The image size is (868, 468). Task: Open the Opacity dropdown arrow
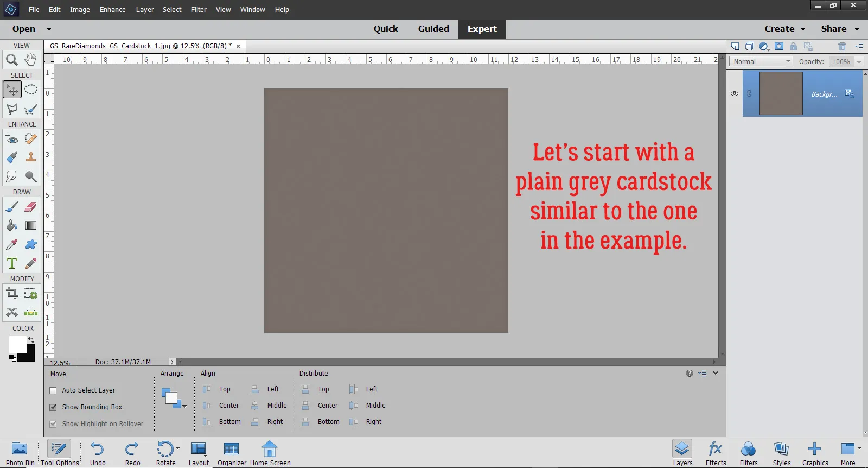[859, 62]
